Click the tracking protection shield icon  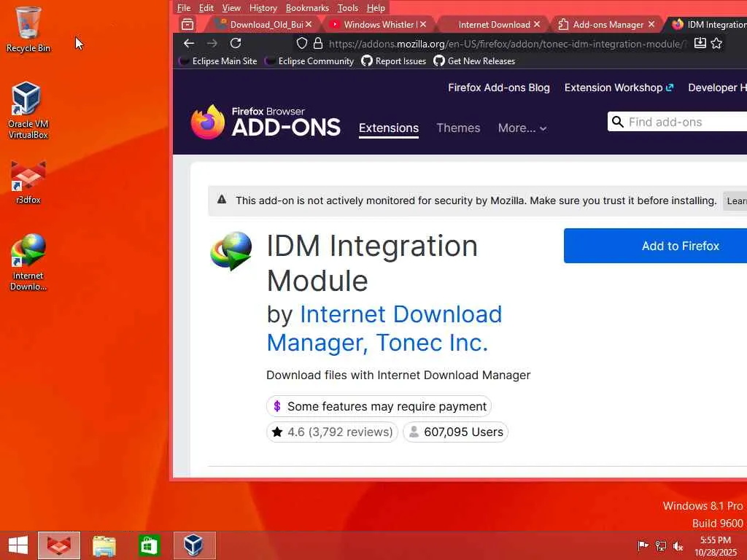tap(301, 43)
